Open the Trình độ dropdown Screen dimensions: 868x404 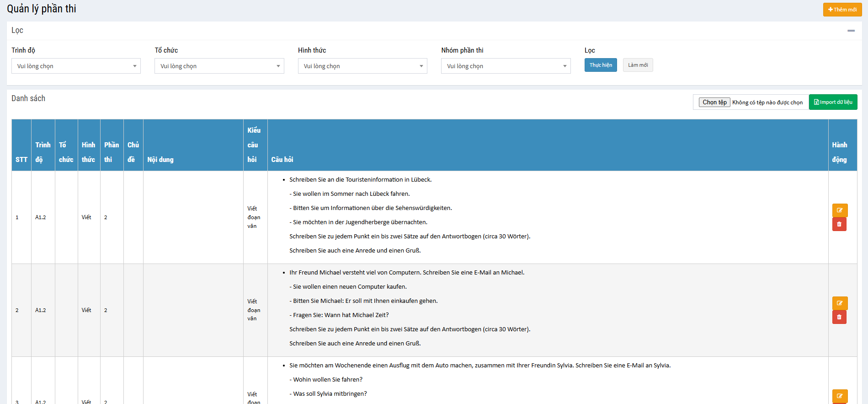coord(76,66)
